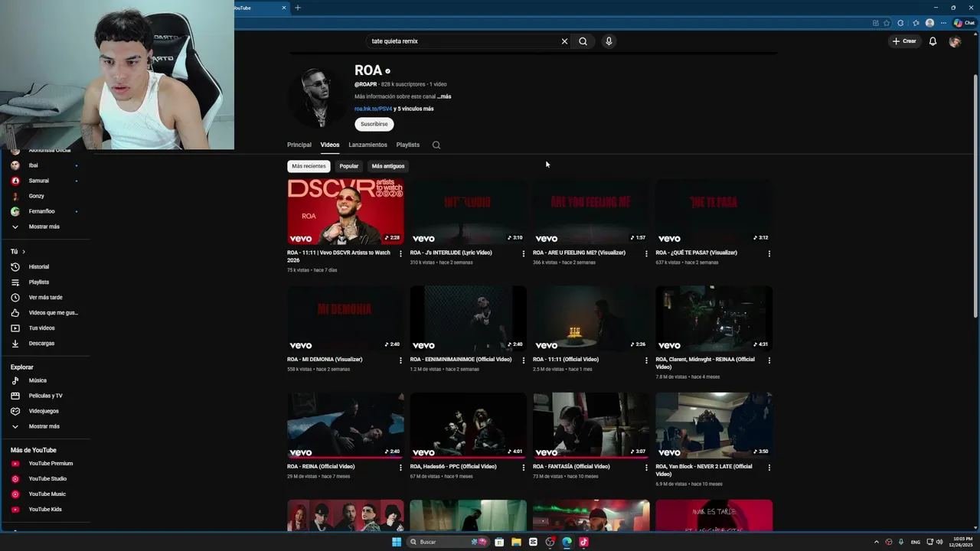Open YouTube Kids link

coord(45,510)
